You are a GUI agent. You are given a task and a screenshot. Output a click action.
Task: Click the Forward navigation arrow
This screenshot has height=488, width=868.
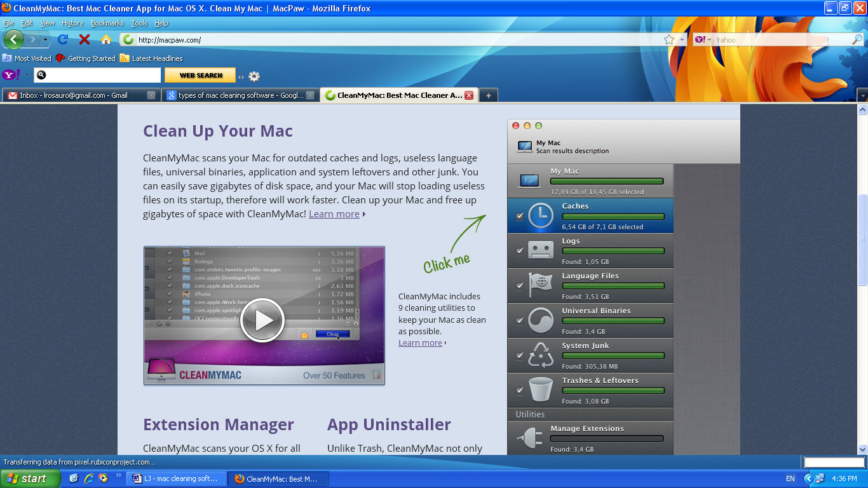33,39
